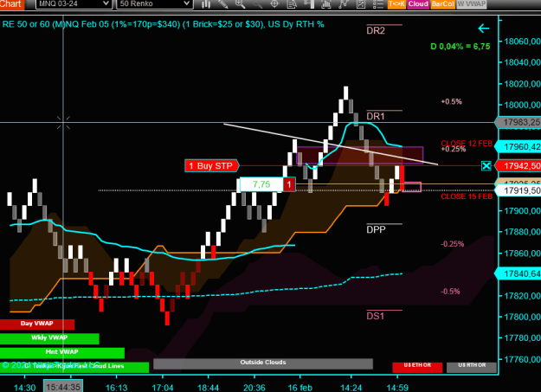This screenshot has width=541, height=392.
Task: Select the small pink rectangle drawing
Action: point(412,187)
